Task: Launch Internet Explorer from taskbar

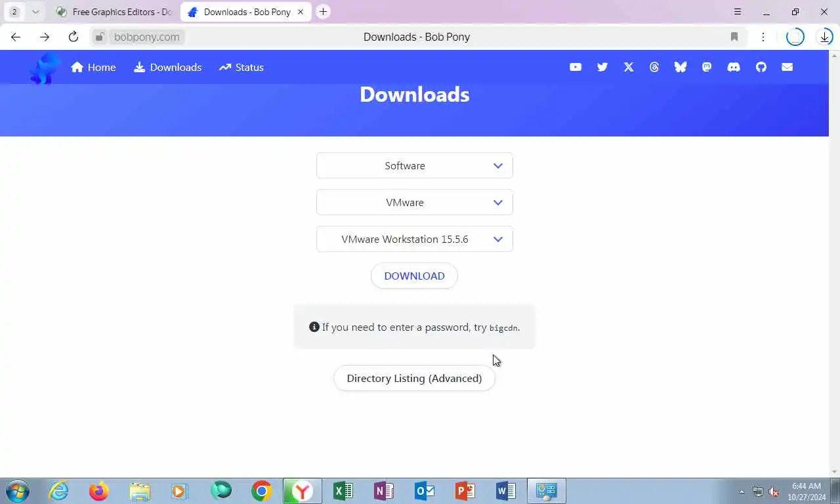Action: (59, 491)
